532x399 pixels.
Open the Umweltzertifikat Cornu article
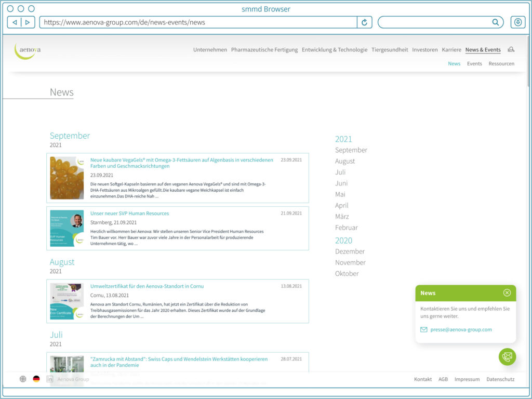pyautogui.click(x=147, y=286)
